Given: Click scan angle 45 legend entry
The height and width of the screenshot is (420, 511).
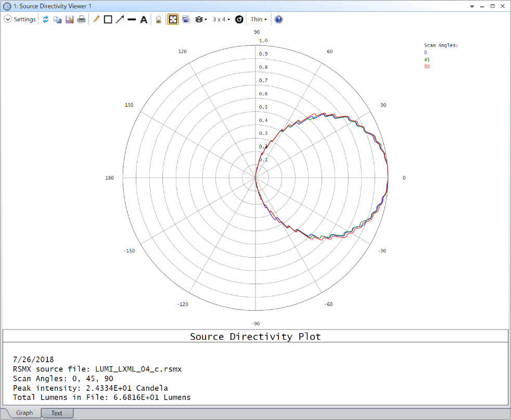Looking at the screenshot, I should pyautogui.click(x=427, y=60).
